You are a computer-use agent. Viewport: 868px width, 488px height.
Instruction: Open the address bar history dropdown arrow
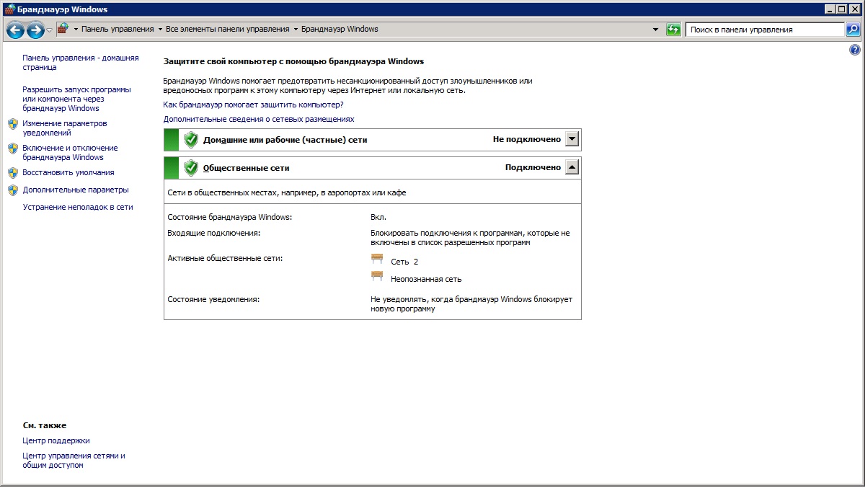pyautogui.click(x=655, y=30)
